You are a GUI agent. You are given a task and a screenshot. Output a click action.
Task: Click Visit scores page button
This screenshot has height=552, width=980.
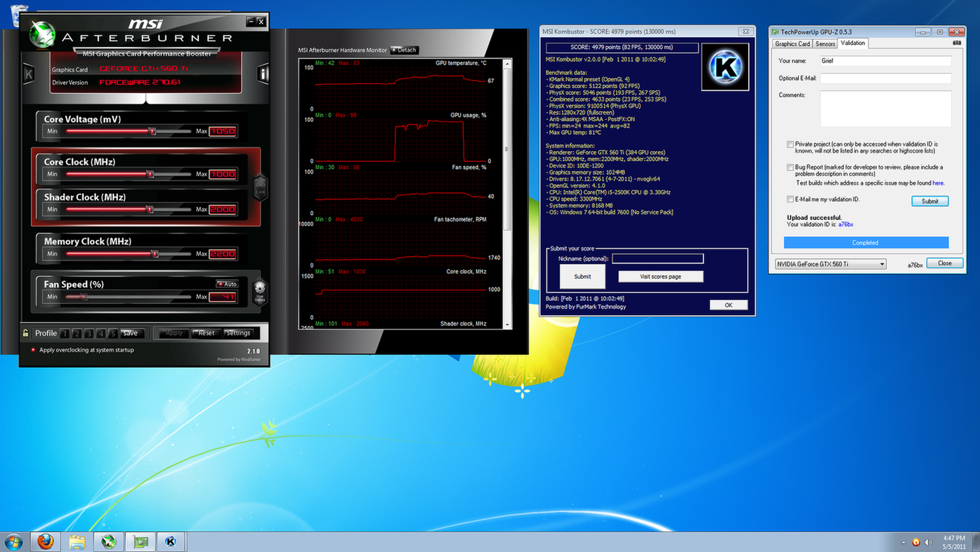tap(660, 276)
